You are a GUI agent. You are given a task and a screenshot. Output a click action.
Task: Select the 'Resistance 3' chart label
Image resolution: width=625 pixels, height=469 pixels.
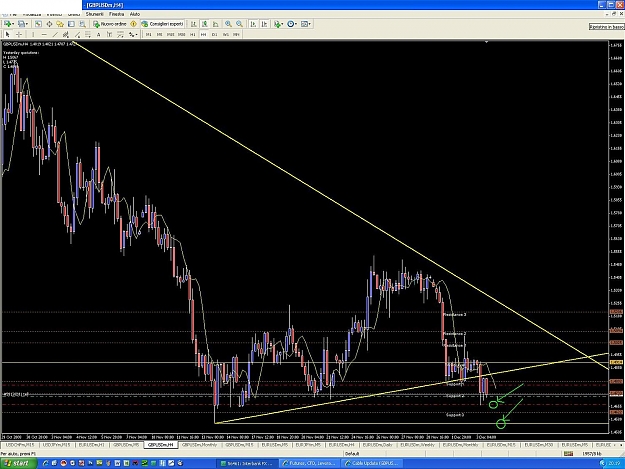coord(454,314)
